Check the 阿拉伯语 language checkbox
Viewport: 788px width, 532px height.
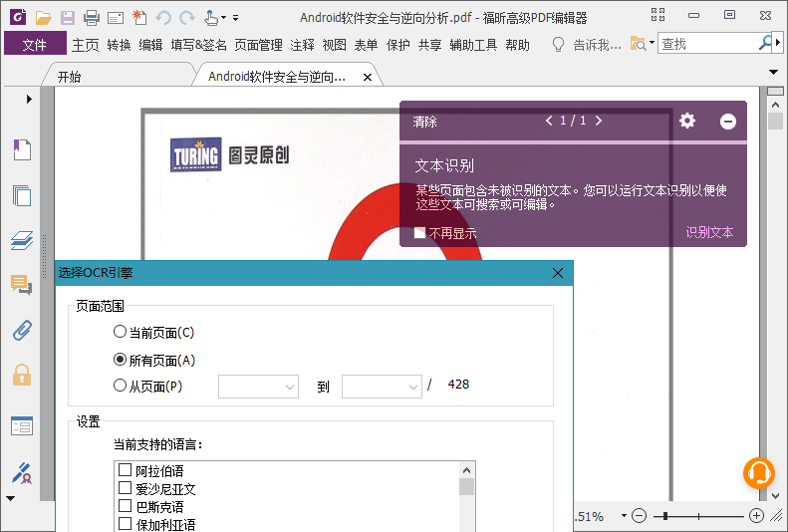click(125, 470)
